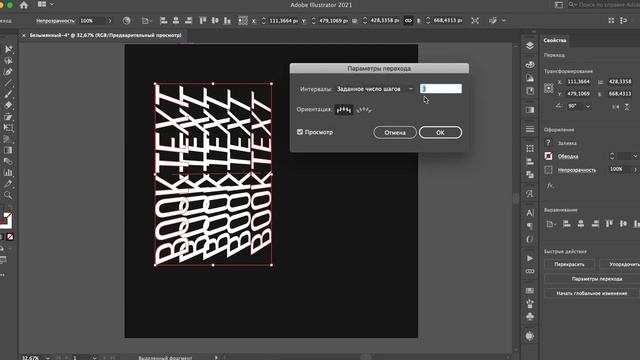Select the Gradient tool in toolbar
Viewport: 640px width, 360px height.
click(x=8, y=150)
